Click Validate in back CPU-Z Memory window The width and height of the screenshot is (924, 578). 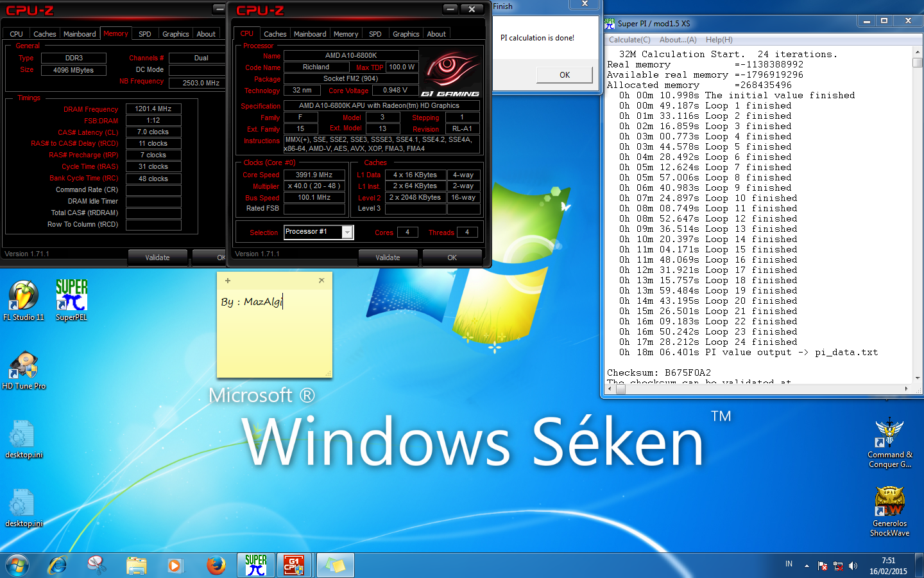coord(157,258)
